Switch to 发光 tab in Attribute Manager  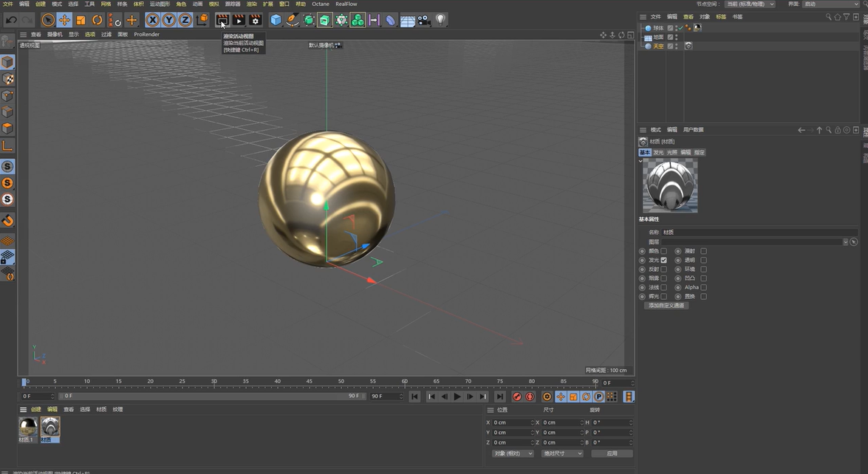tap(658, 152)
